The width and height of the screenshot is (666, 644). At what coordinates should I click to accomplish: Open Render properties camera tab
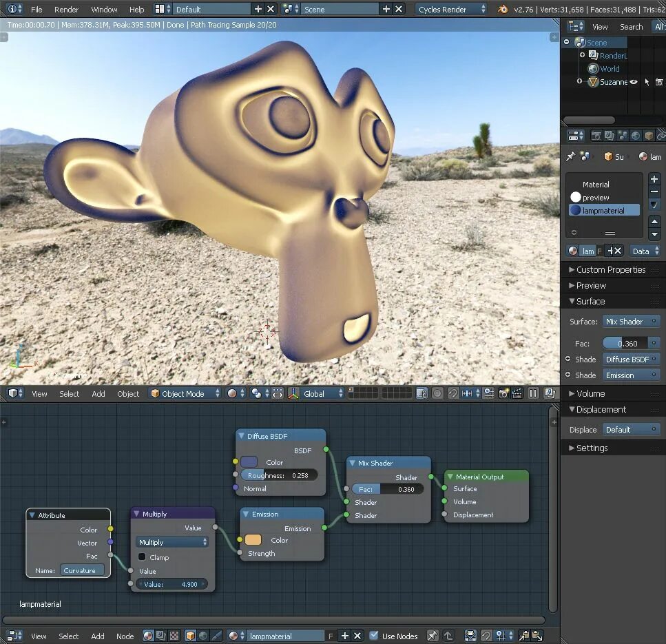tap(596, 136)
